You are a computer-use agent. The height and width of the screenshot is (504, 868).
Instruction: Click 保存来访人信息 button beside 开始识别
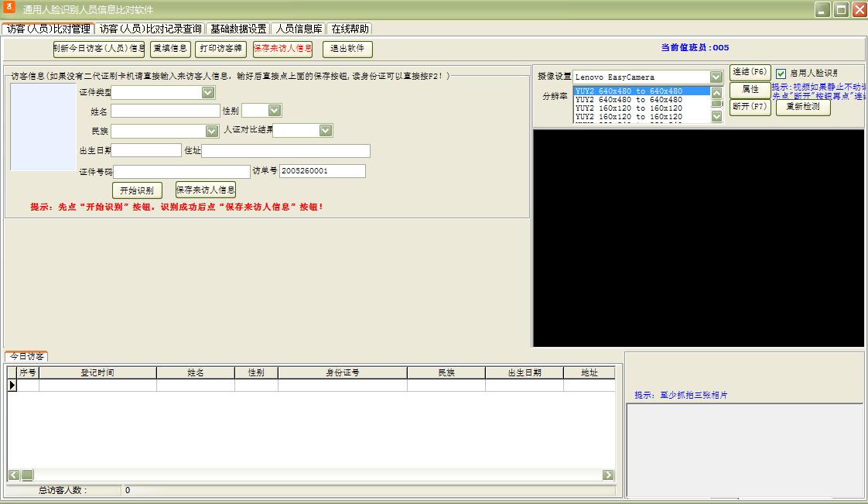click(205, 190)
